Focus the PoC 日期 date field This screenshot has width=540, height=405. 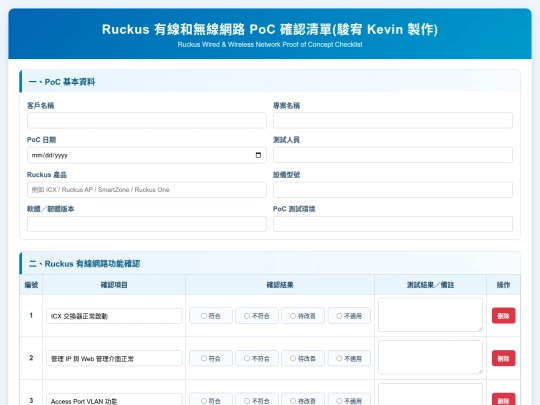(147, 155)
